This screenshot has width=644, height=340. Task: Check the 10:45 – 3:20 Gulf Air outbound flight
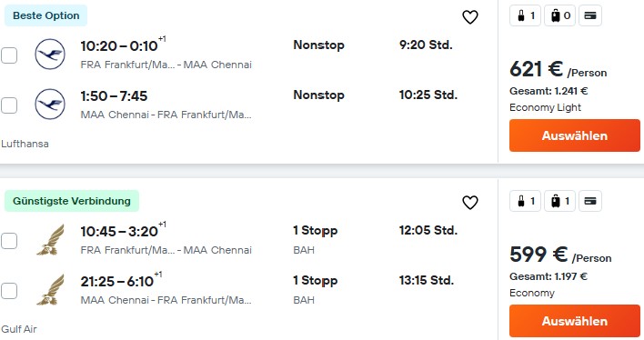pyautogui.click(x=9, y=241)
